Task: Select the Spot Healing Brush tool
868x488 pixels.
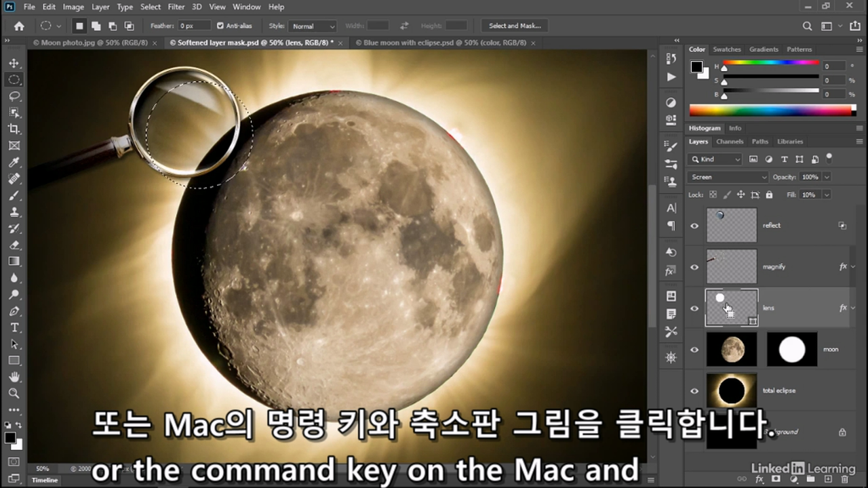Action: [14, 179]
